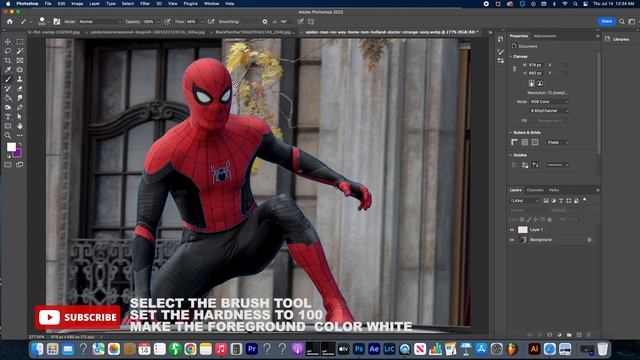This screenshot has width=640, height=360.
Task: Switch to the Adjustments tab
Action: 545,36
